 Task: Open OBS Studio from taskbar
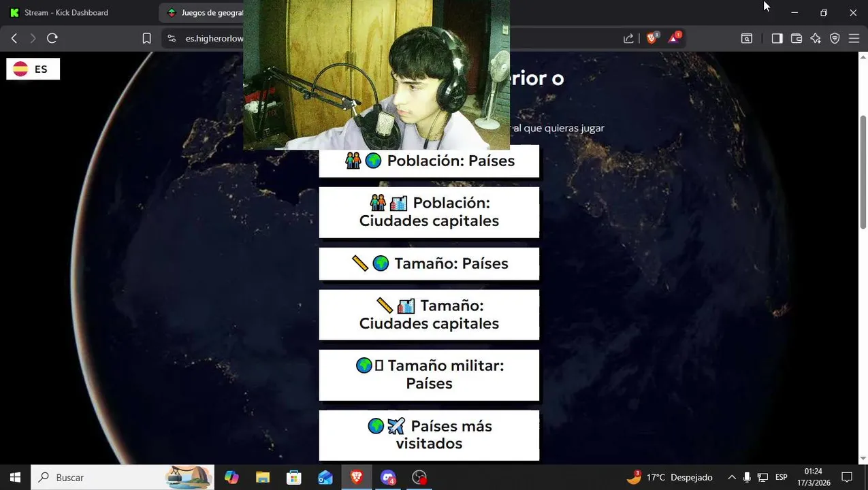point(419,478)
